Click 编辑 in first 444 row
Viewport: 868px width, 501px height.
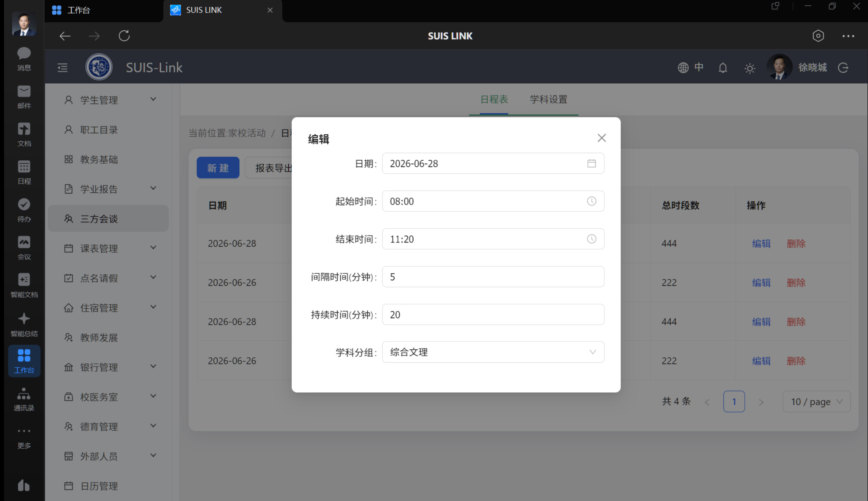click(x=761, y=243)
